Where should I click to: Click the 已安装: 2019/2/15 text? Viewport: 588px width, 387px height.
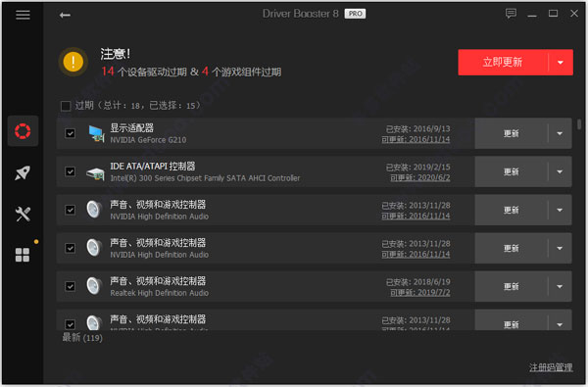click(x=418, y=168)
